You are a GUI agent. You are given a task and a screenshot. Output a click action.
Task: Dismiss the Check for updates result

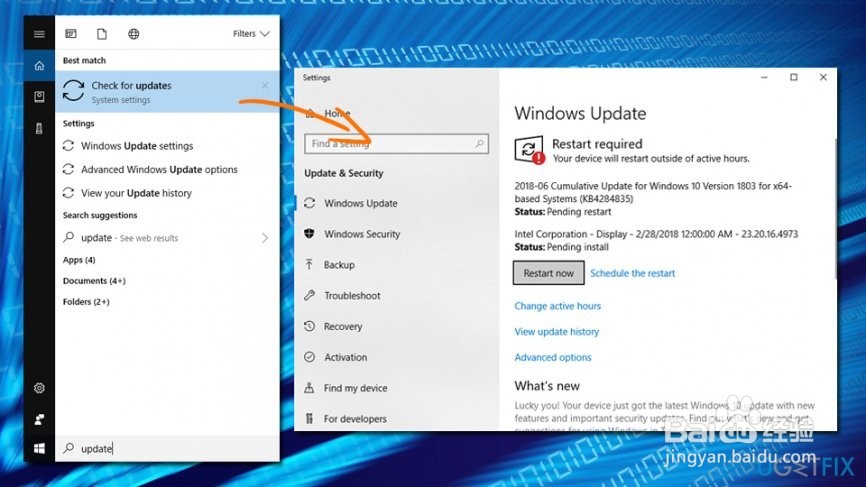pos(265,86)
